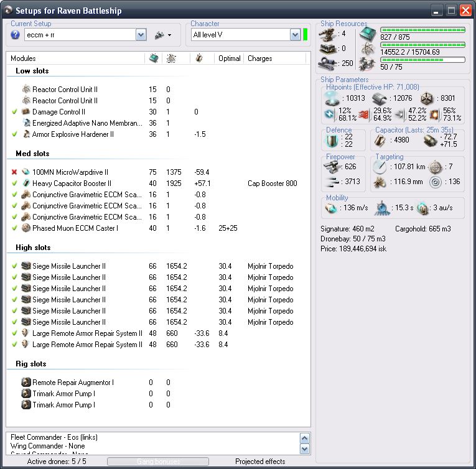Toggle the Damage Control II active checkmark
Image resolution: width=476 pixels, height=469 pixels.
14,112
